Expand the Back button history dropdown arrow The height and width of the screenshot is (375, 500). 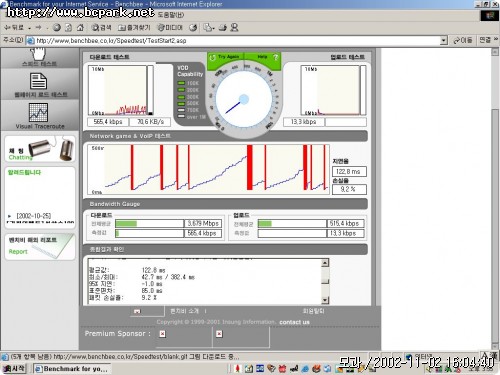(x=30, y=28)
